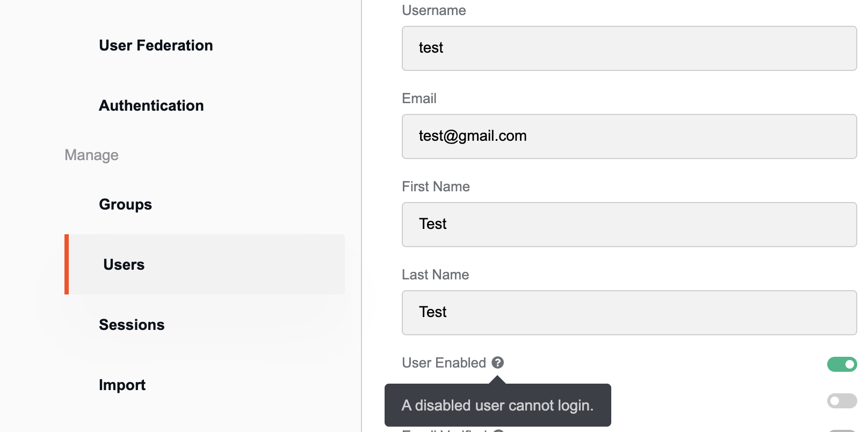
Task: Click the Username field label
Action: tap(433, 10)
